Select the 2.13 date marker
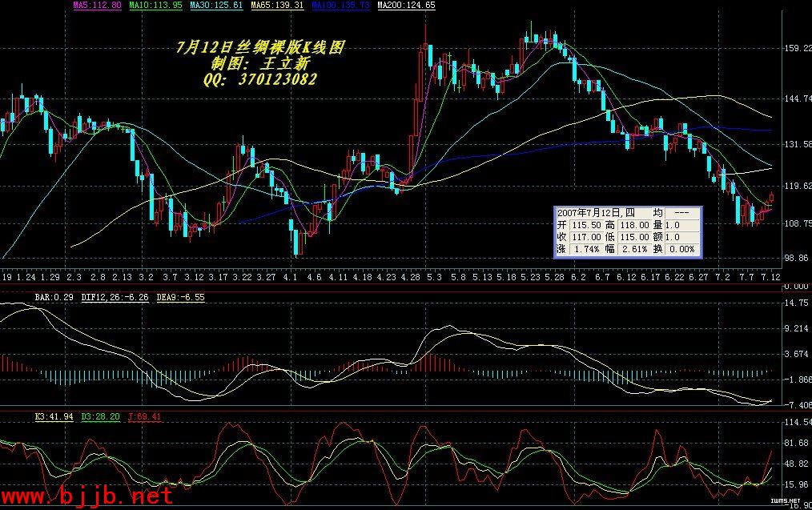The width and height of the screenshot is (812, 510). click(123, 277)
